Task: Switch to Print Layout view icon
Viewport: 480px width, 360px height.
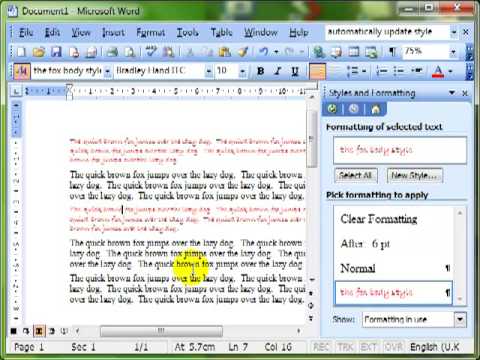Action: pos(39,331)
